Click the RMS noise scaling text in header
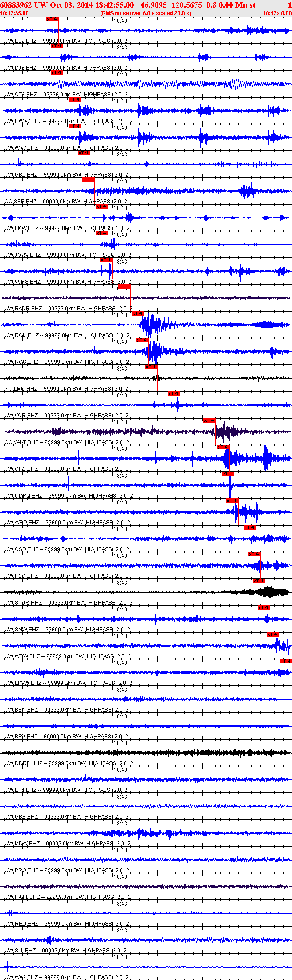Image resolution: width=292 pixels, height=980 pixels. 146,13
